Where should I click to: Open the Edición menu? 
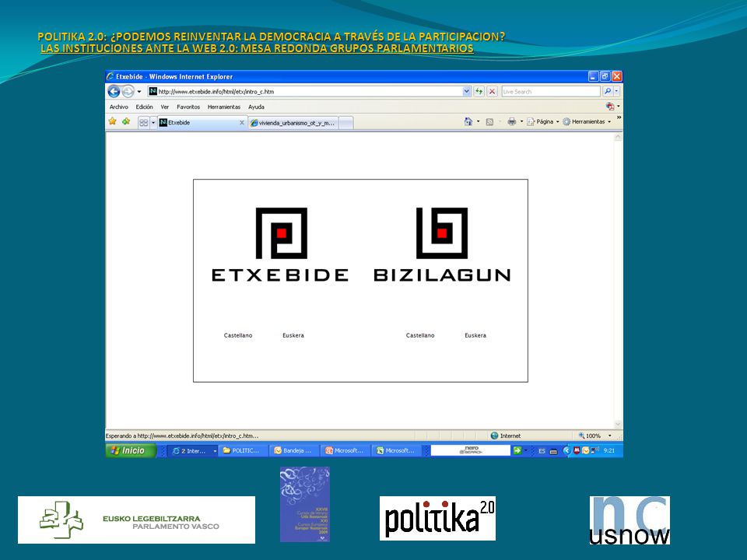145,107
